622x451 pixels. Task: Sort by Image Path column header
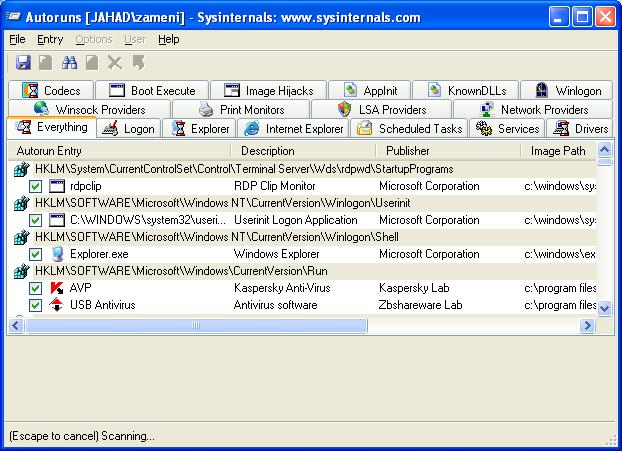[x=559, y=151]
